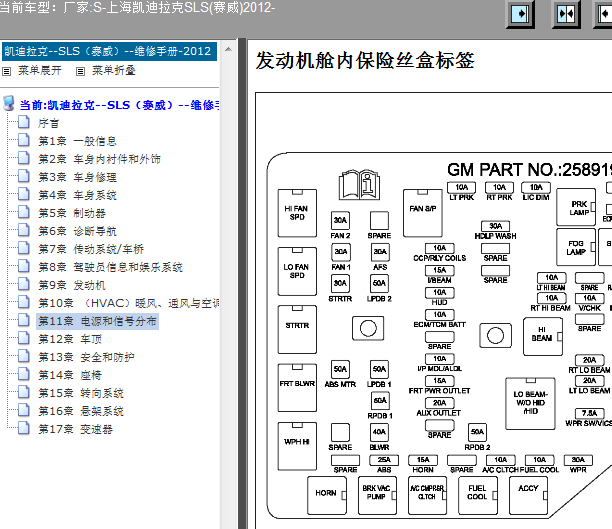Open 第17章 变速器

tap(75, 429)
